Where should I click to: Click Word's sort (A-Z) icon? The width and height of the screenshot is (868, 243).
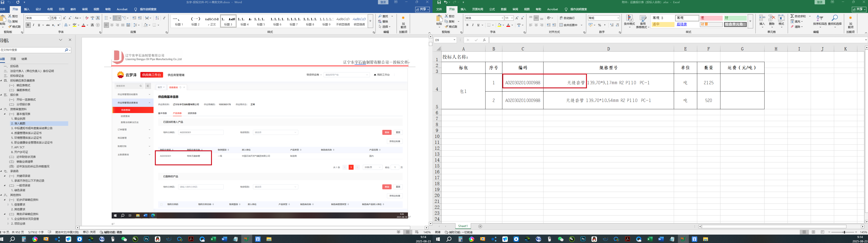(157, 18)
